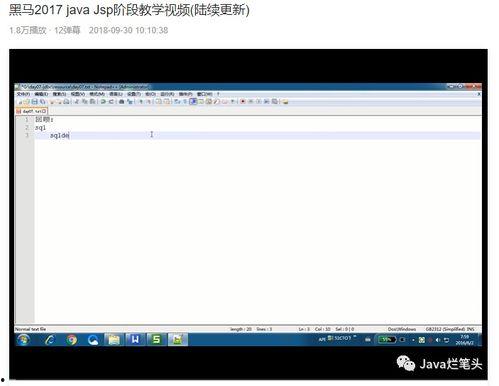Click the blue W taskbar icon
The width and height of the screenshot is (499, 386).
click(x=135, y=340)
